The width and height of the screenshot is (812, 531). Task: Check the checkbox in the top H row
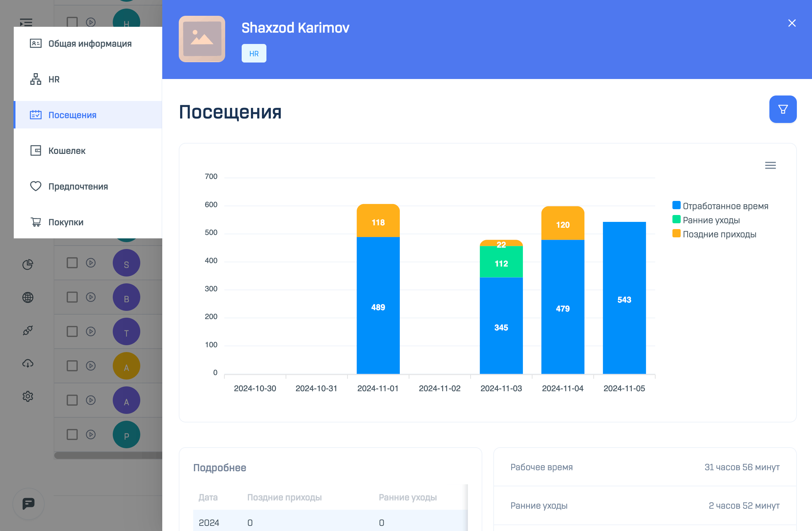click(72, 22)
